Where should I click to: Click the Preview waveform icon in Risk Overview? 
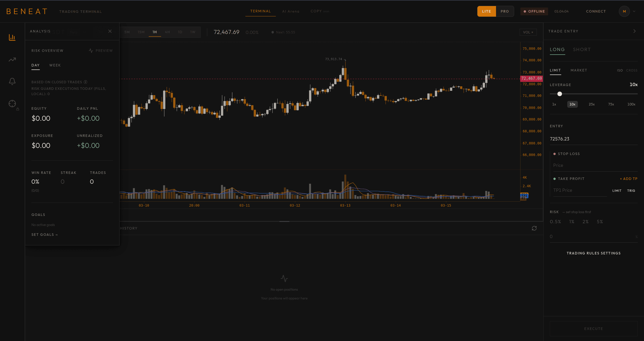[91, 50]
